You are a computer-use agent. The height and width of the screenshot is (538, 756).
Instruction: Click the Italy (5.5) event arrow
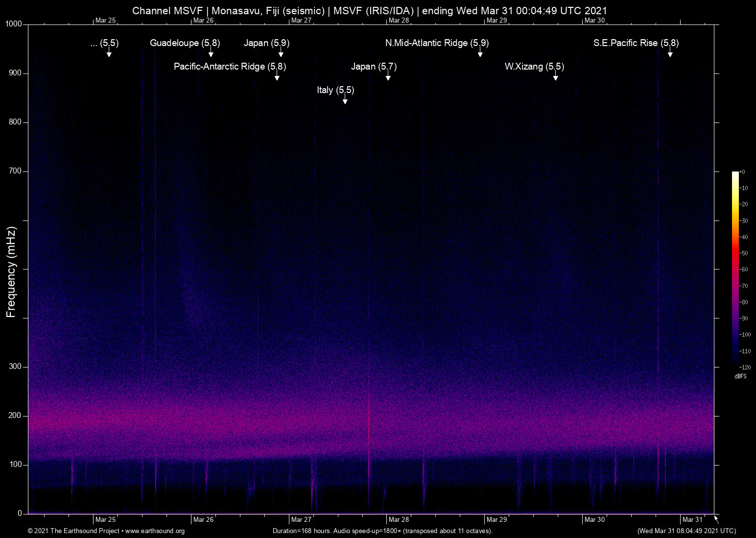coord(345,100)
